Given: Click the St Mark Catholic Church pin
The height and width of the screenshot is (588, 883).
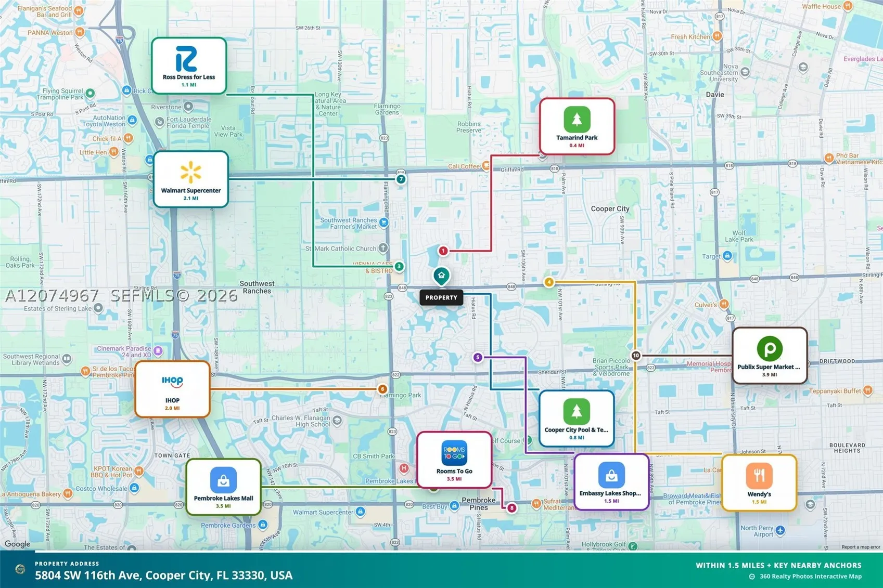Looking at the screenshot, I should click(x=383, y=248).
